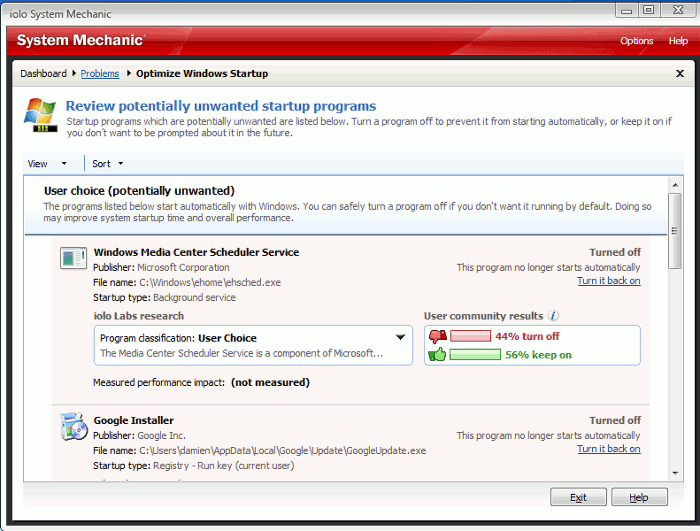
Task: Go to the Problems breadcrumb link
Action: (100, 73)
